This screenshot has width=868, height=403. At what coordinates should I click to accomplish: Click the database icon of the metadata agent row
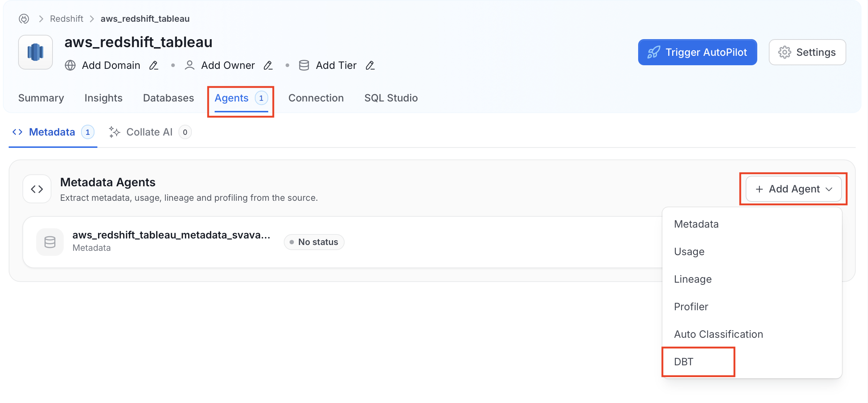click(x=50, y=242)
